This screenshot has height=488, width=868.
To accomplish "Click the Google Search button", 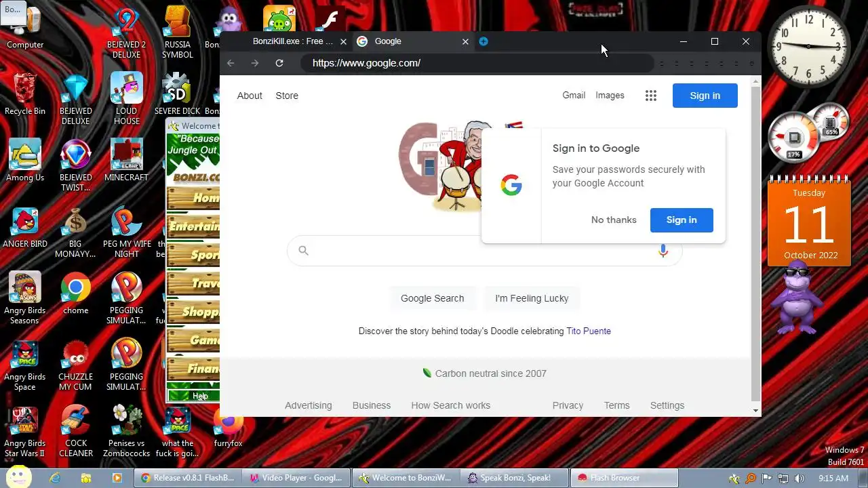I will 433,298.
